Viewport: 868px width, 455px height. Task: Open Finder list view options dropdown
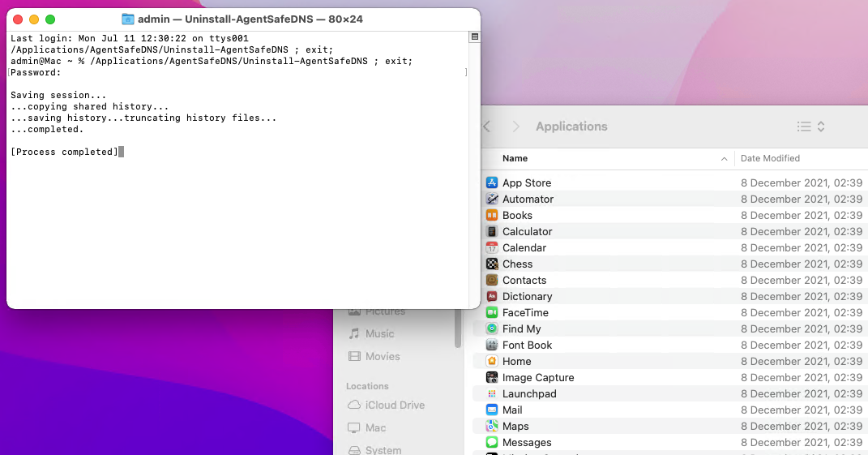[810, 127]
